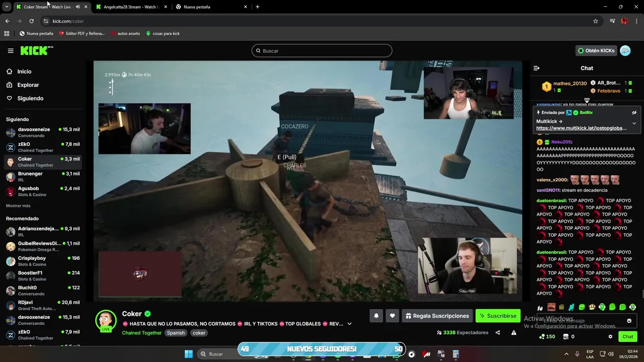Reload the page
This screenshot has width=644, height=362.
31,21
